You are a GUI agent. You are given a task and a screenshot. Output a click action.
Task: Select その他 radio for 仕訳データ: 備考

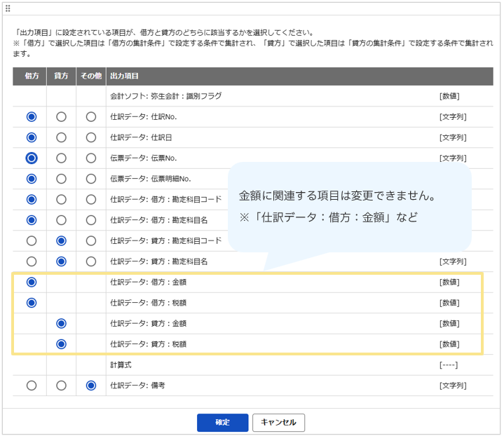pos(91,386)
